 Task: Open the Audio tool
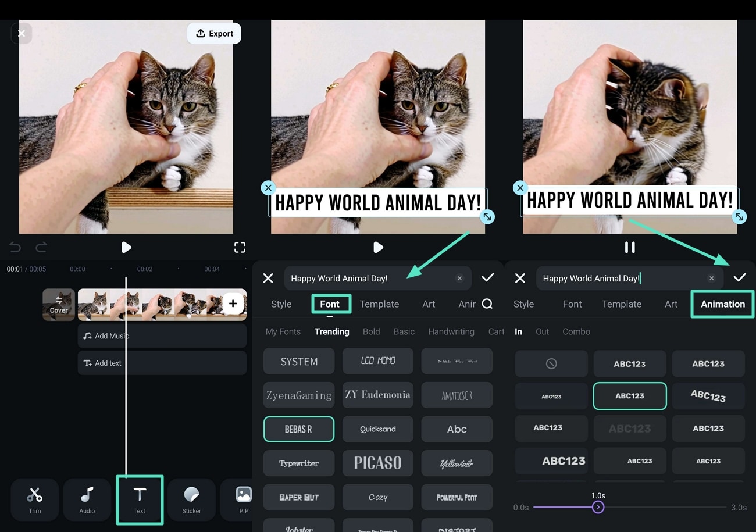(x=87, y=499)
